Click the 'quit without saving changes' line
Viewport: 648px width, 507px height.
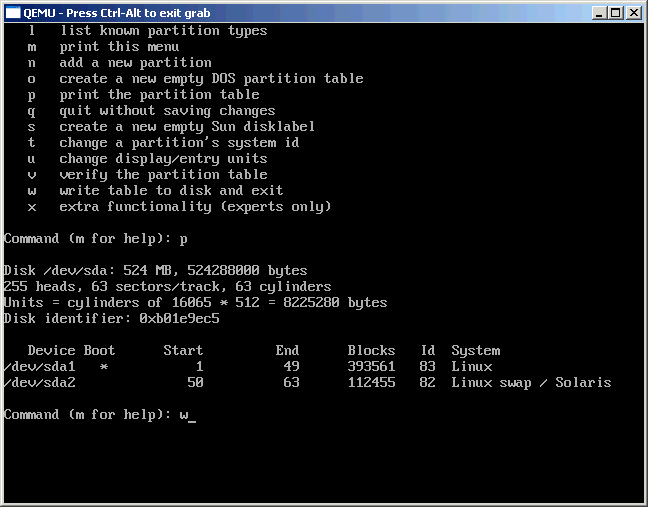166,111
